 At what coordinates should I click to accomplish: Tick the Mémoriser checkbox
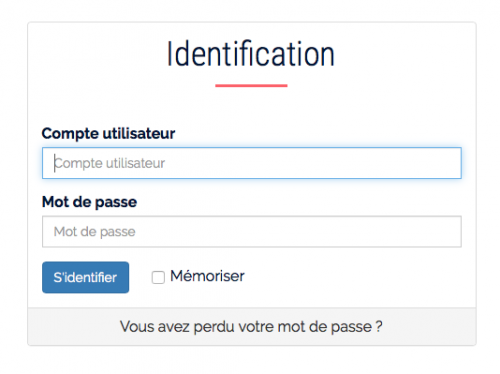click(158, 277)
